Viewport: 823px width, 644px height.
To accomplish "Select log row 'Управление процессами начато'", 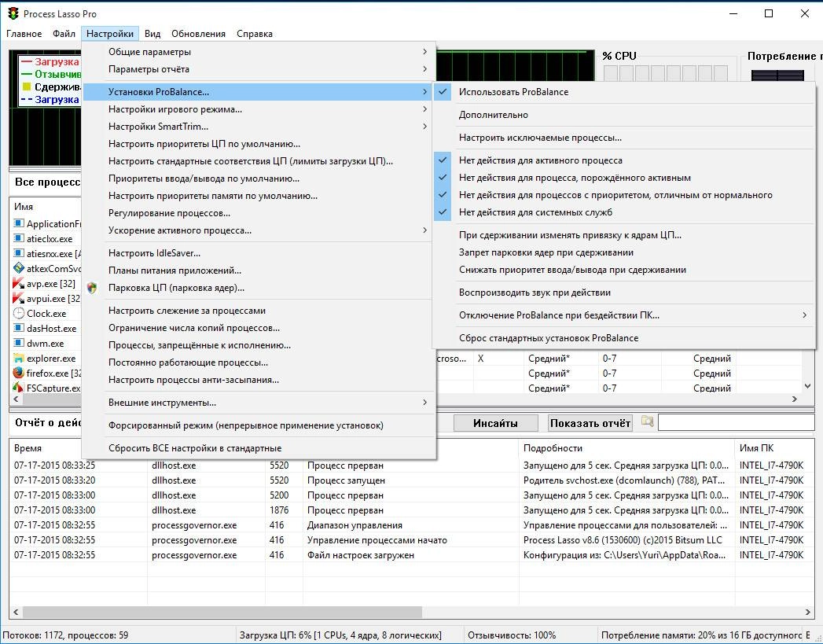I will click(412, 540).
